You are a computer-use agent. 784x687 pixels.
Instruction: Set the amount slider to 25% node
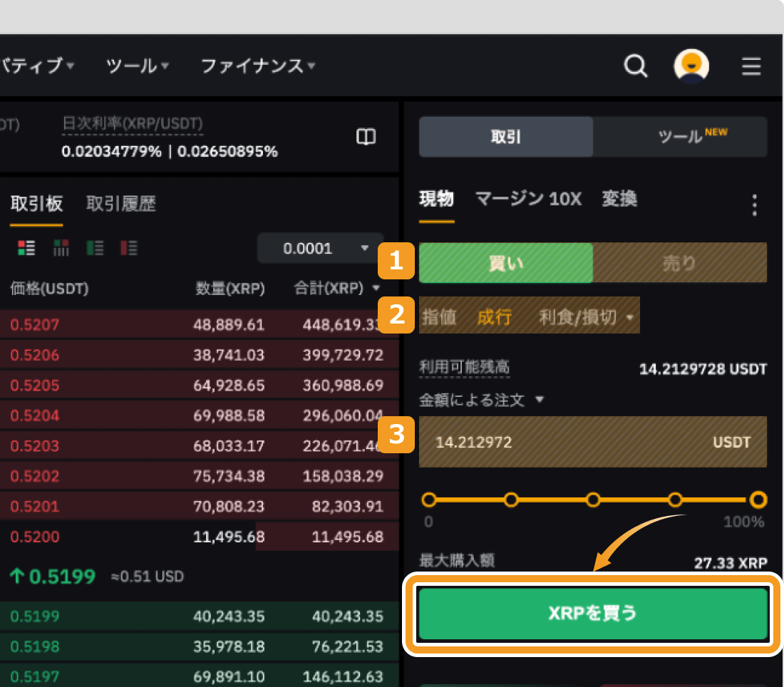click(x=511, y=500)
